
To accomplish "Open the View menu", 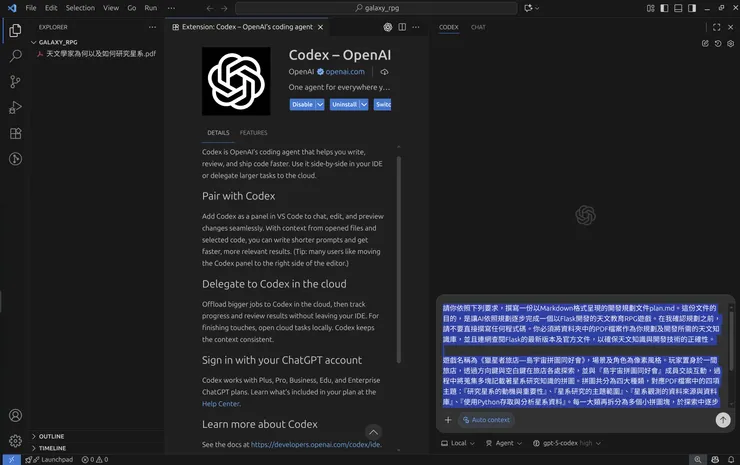I will coord(111,8).
